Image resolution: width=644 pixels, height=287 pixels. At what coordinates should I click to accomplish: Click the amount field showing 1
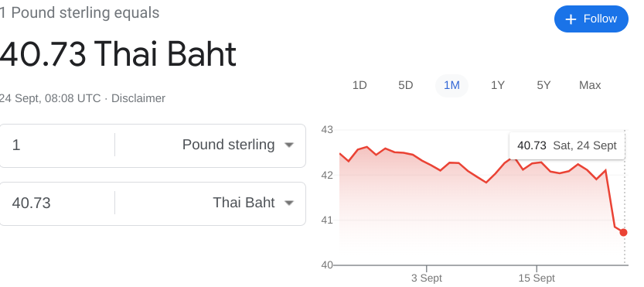pos(57,145)
